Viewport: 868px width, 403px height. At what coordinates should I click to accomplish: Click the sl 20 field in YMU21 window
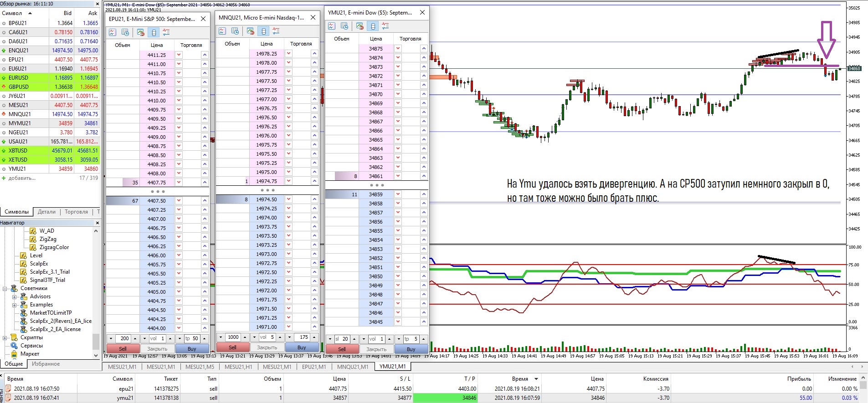342,339
